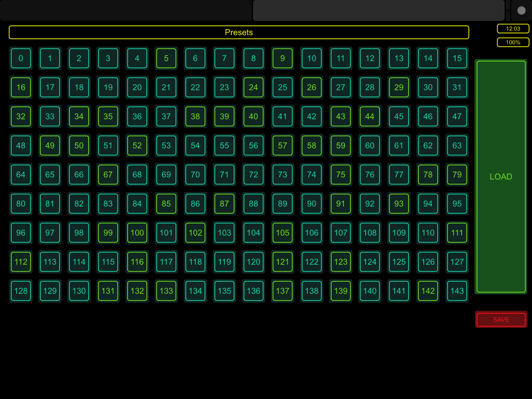Screen dimensions: 532x399
Task: Choose preset 93
Action: pyautogui.click(x=399, y=203)
